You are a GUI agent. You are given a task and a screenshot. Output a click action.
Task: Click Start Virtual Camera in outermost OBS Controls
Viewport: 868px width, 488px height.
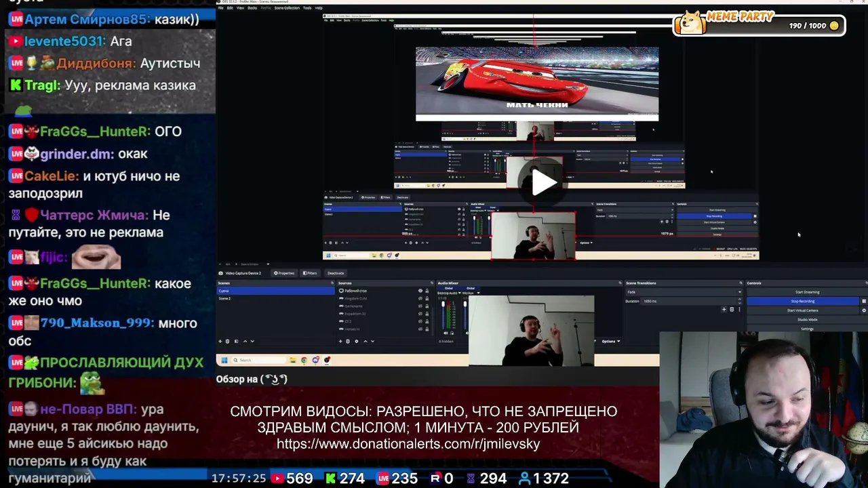tap(803, 310)
